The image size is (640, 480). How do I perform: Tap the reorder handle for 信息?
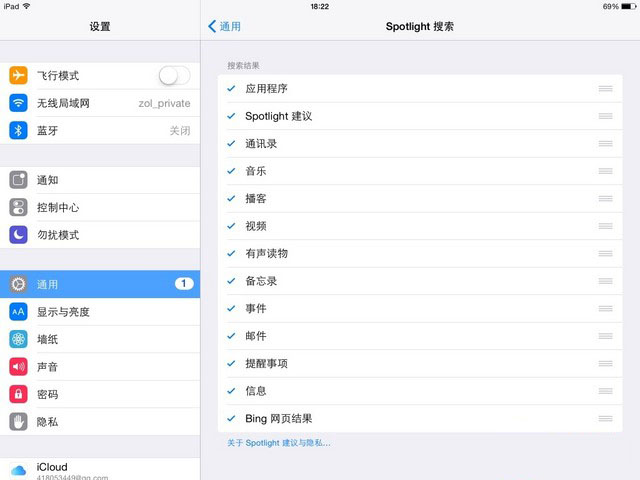click(x=605, y=391)
